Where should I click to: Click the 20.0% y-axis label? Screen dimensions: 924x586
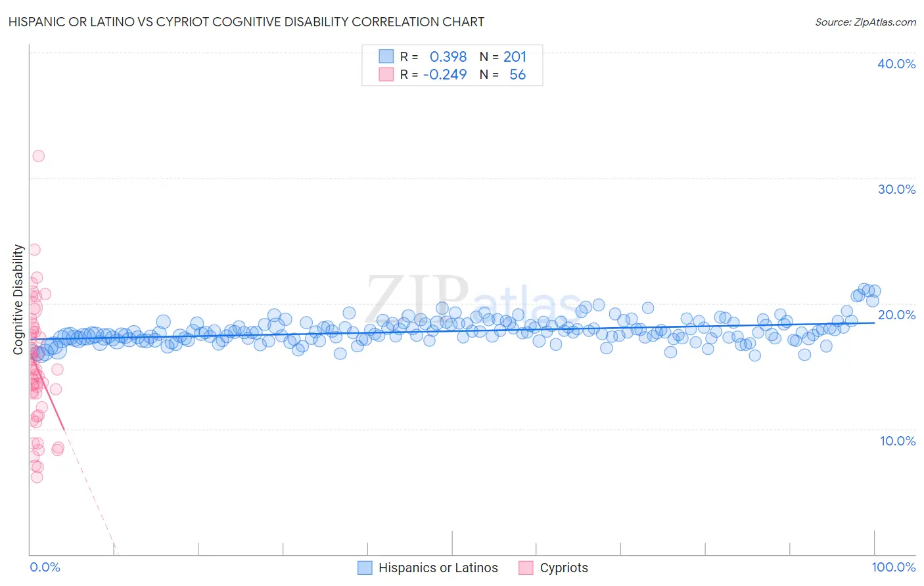[x=896, y=315]
